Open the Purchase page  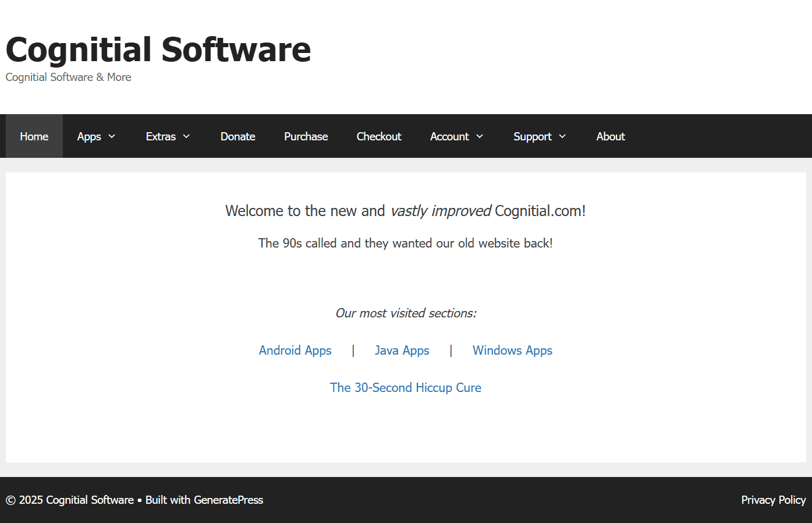(x=306, y=136)
